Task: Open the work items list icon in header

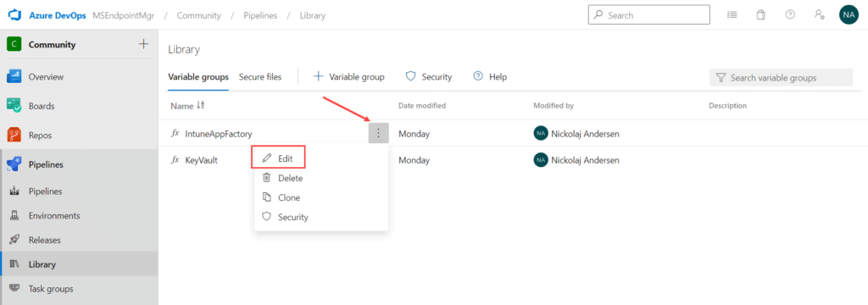Action: click(732, 15)
